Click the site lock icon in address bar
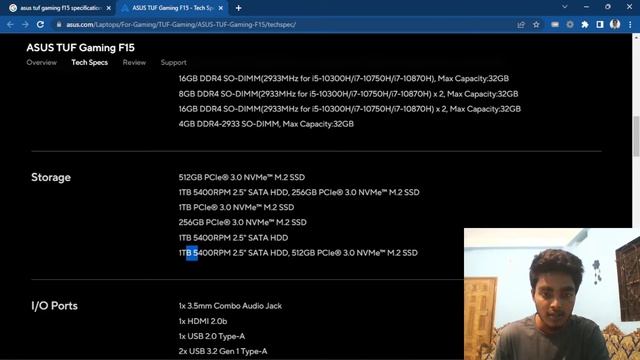640x360 pixels. pyautogui.click(x=59, y=24)
